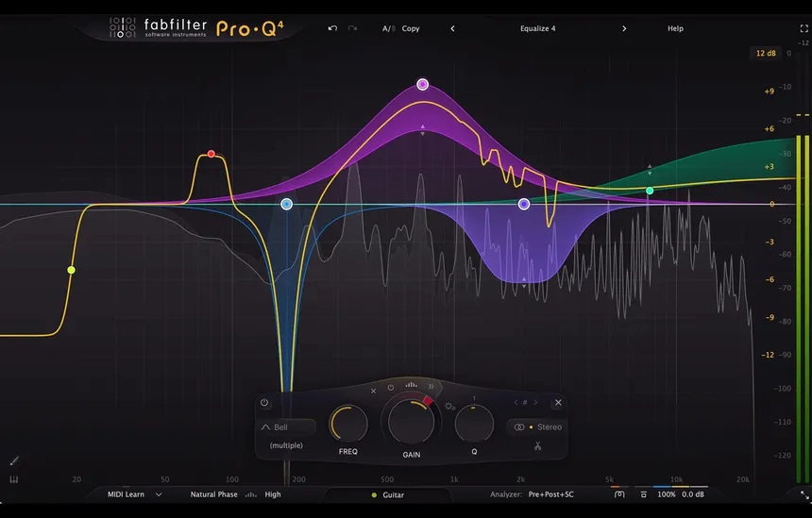812x518 pixels.
Task: Select the purple cut band node
Action: point(524,205)
